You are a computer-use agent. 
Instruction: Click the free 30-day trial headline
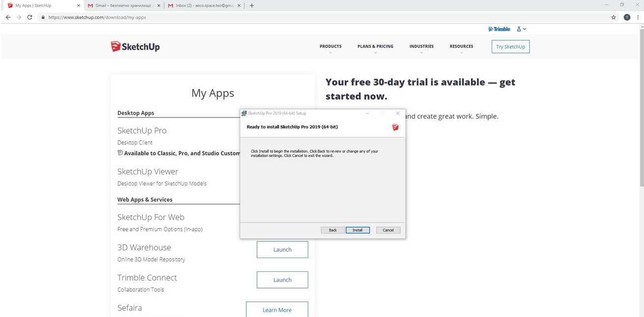tap(420, 89)
